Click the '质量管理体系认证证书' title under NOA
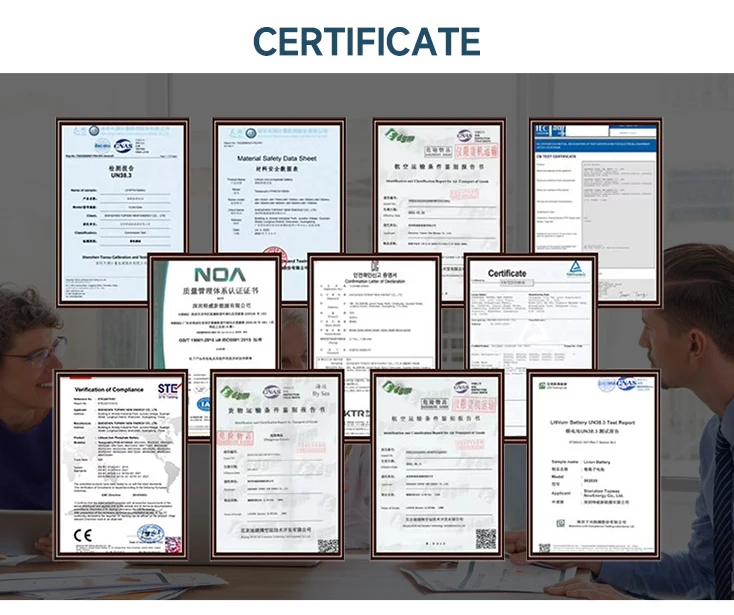This screenshot has height=615, width=734. [220, 291]
